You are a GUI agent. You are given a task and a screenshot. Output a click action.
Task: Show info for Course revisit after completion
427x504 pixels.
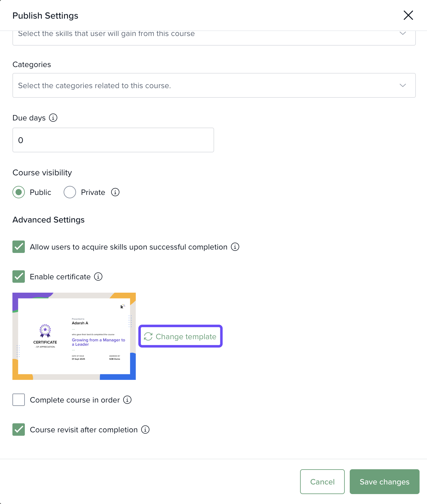(x=145, y=430)
